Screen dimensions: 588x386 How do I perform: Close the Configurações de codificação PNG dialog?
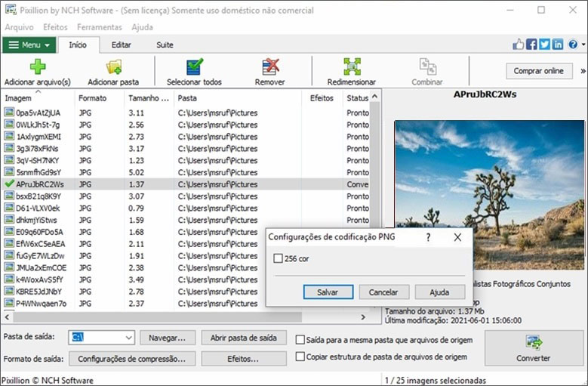(457, 237)
